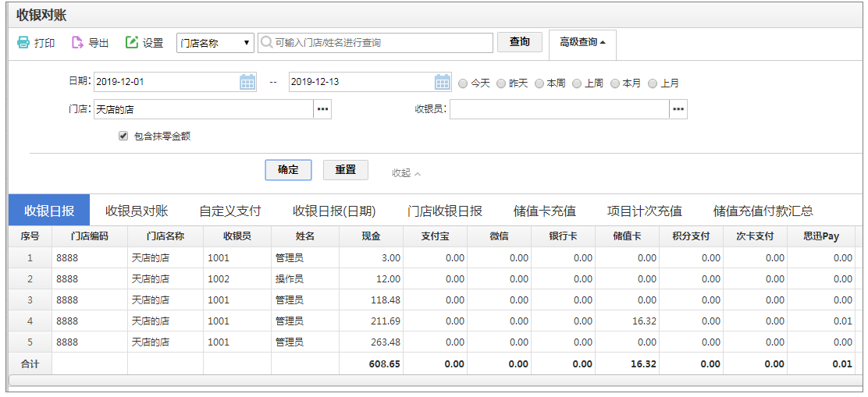This screenshot has width=868, height=397.
Task: Click cash amount 118.48 cell
Action: coord(371,300)
